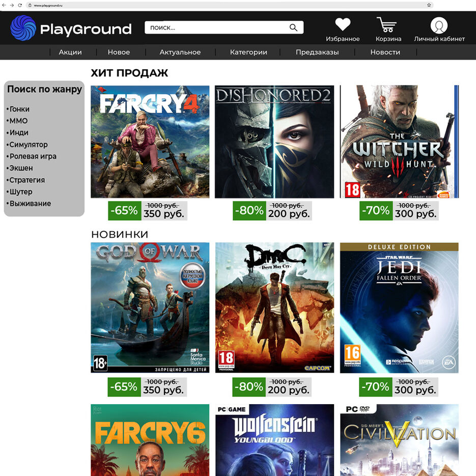Click the padlock icon in the address bar

pyautogui.click(x=30, y=5)
